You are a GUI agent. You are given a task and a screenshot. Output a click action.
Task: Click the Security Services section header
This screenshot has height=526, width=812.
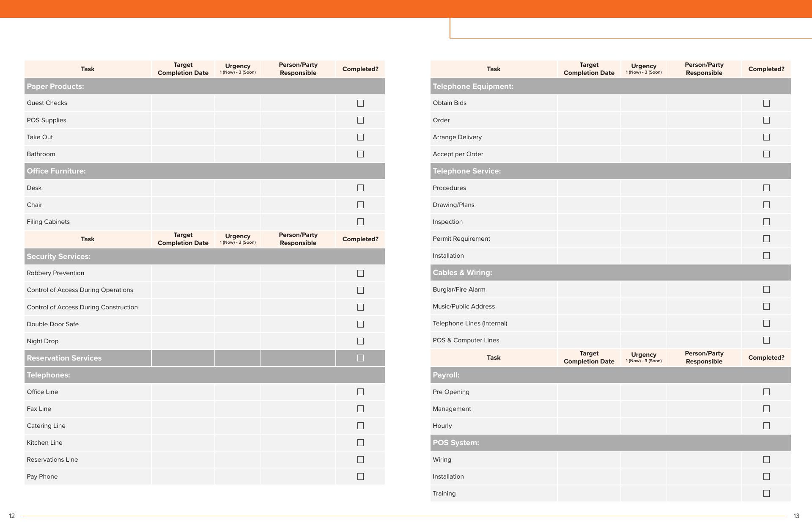(205, 256)
